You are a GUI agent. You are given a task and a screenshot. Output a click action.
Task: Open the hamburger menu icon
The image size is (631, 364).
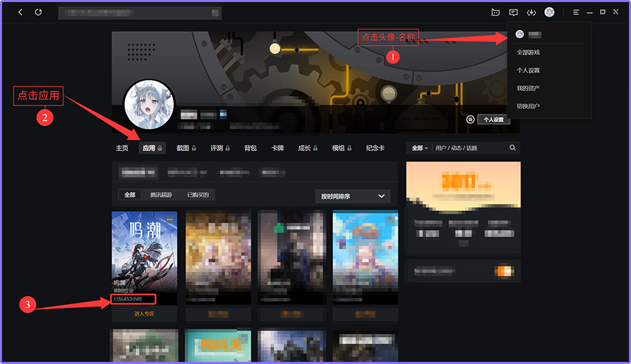point(576,12)
